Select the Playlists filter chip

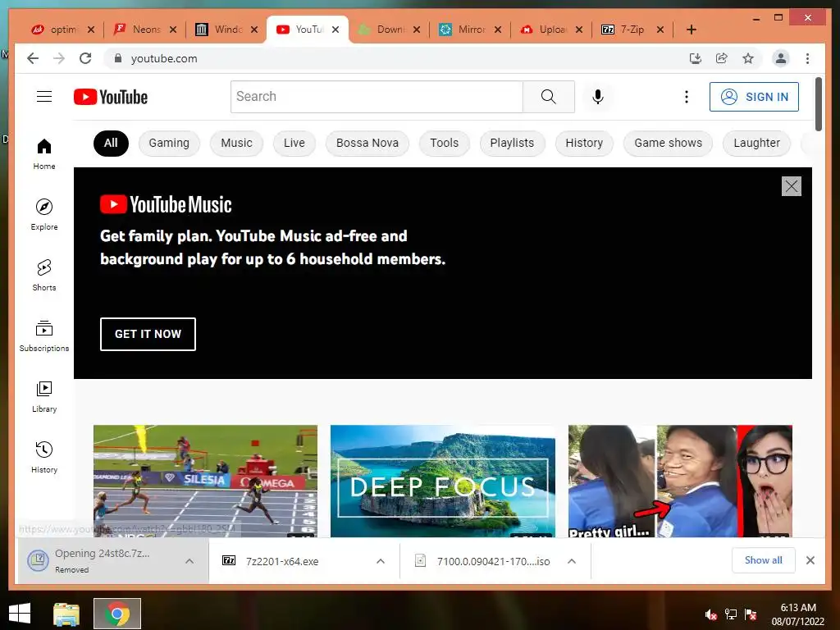point(512,143)
